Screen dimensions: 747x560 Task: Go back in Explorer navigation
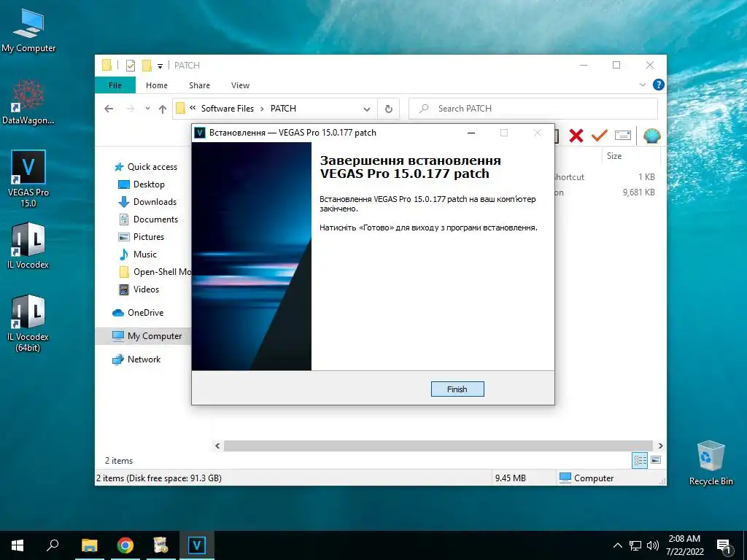tap(109, 109)
